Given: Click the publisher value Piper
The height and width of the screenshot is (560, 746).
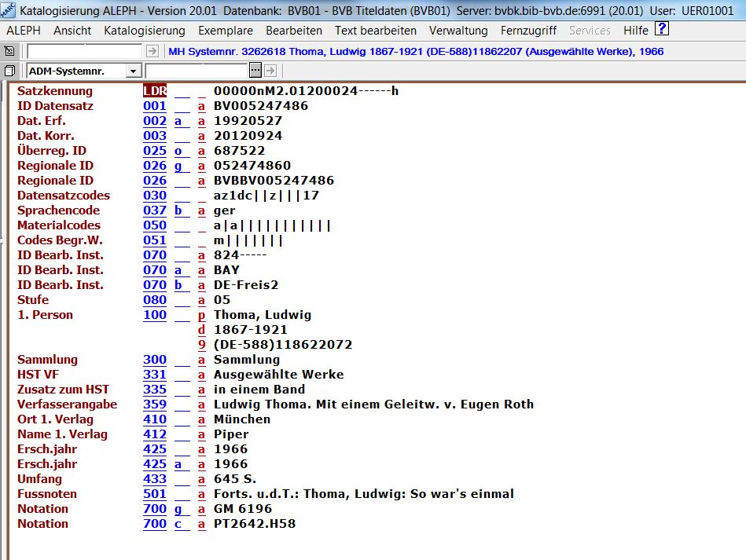Looking at the screenshot, I should point(231,434).
